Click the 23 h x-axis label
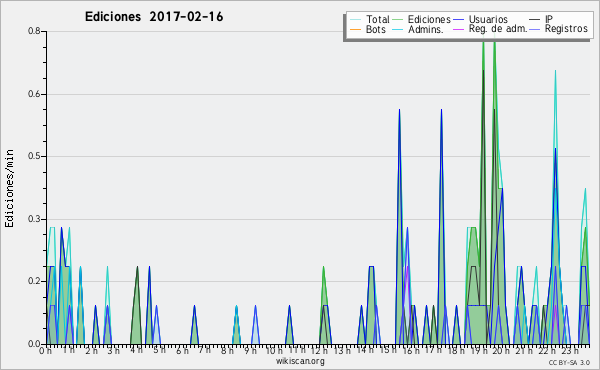 click(570, 351)
